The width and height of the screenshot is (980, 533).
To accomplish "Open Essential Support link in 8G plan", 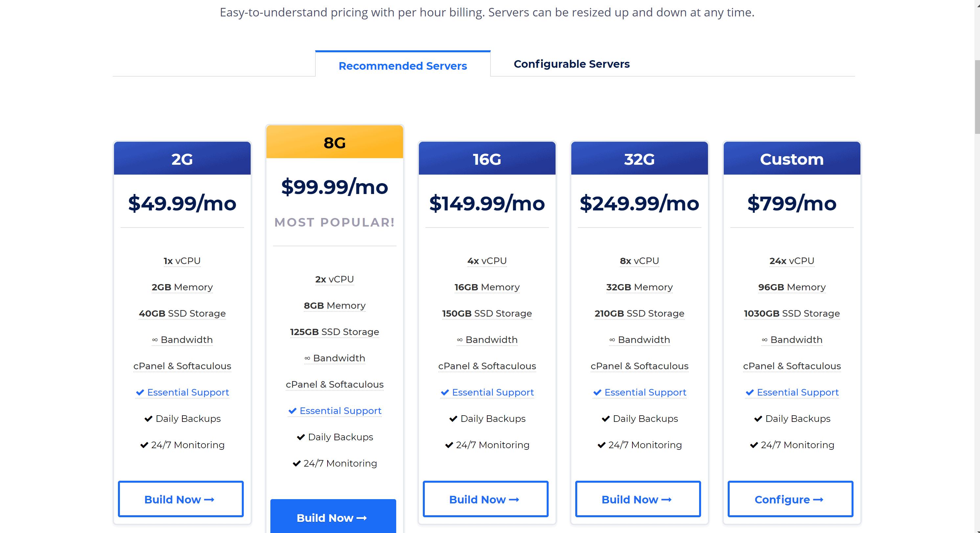I will coord(340,410).
